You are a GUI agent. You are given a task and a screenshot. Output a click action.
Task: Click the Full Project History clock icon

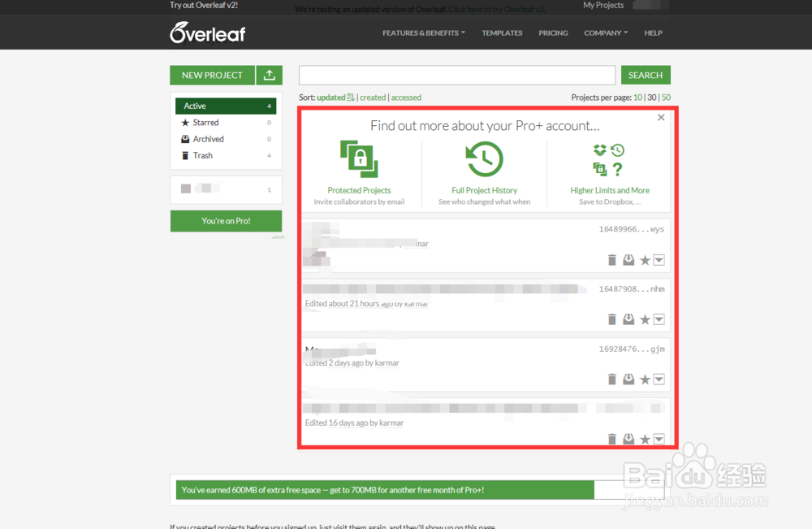coord(484,159)
